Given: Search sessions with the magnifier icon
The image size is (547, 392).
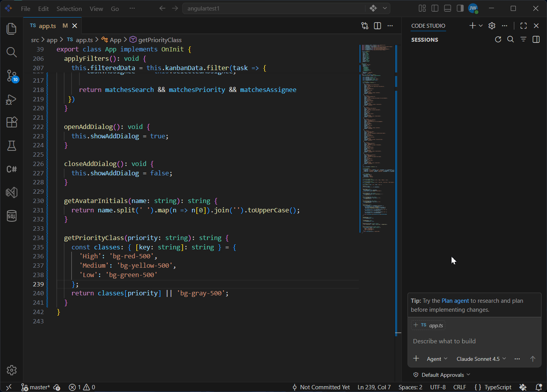Looking at the screenshot, I should [510, 39].
